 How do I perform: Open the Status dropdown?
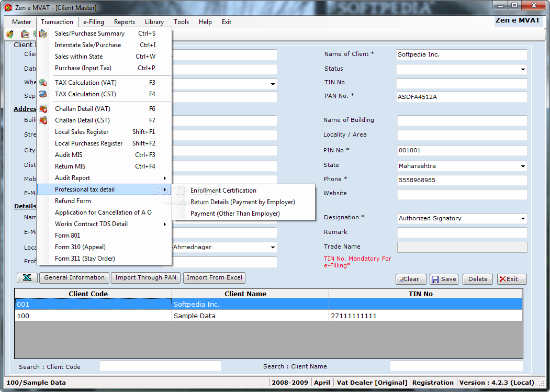coord(523,69)
